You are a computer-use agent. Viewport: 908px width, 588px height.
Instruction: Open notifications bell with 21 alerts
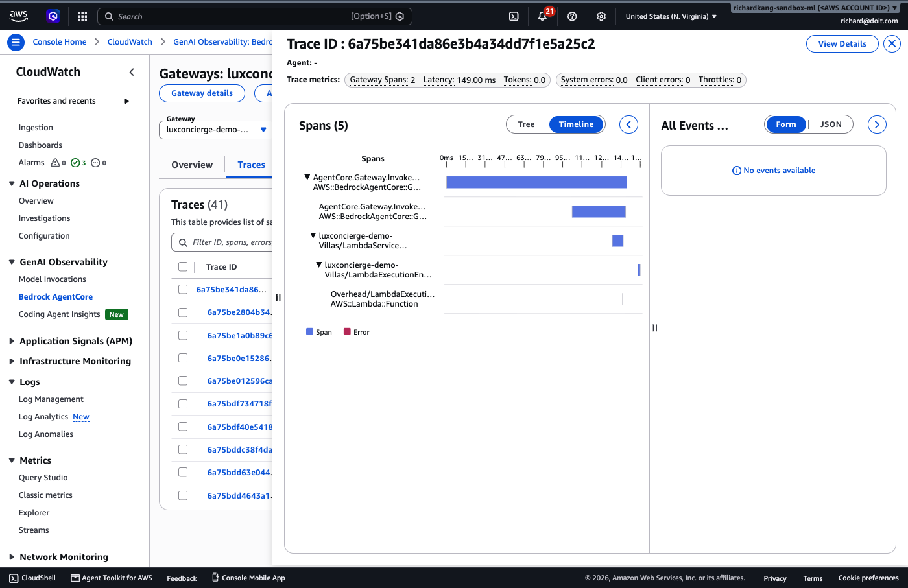click(x=542, y=16)
